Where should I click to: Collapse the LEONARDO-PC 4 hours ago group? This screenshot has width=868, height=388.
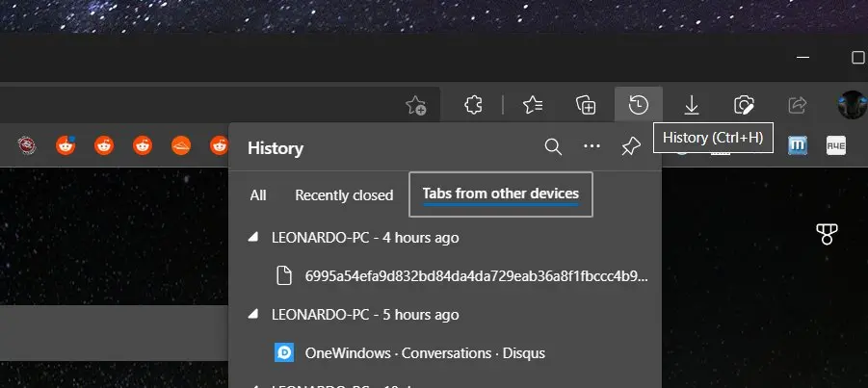253,237
